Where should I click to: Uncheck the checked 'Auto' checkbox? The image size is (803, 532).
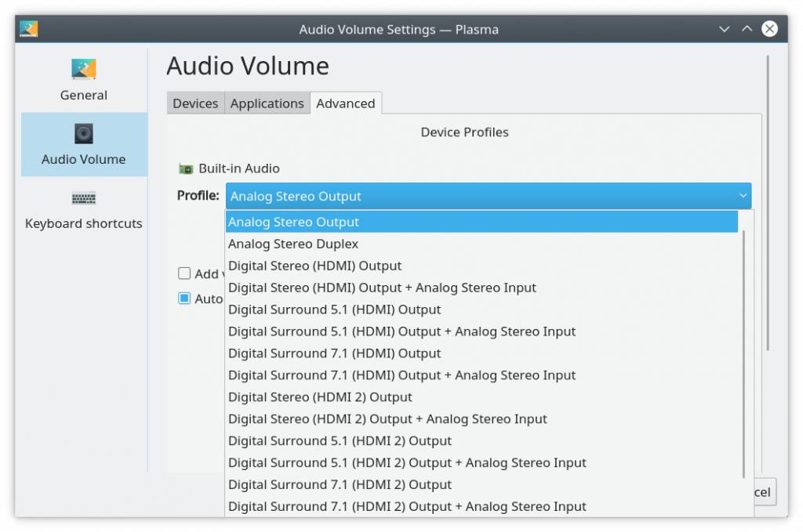click(184, 299)
